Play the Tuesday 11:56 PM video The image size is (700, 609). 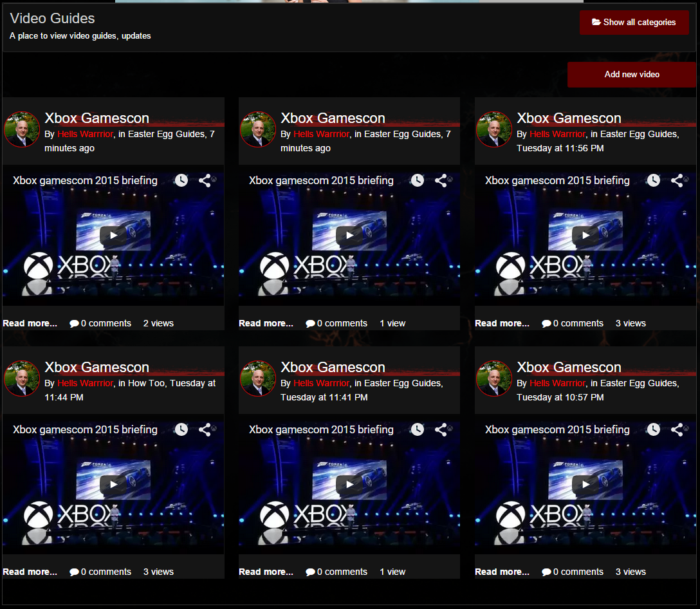[x=585, y=235]
